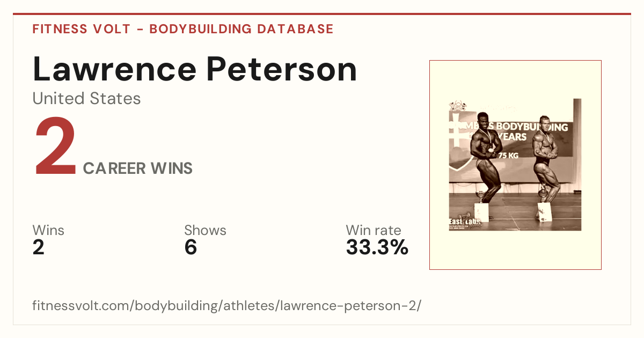Select the Lawrence Peterson name heading
This screenshot has height=338, width=644.
pos(195,69)
